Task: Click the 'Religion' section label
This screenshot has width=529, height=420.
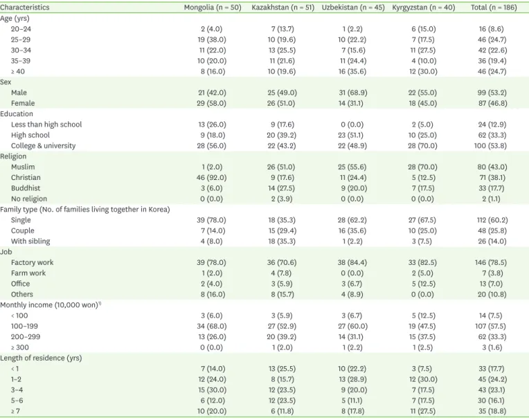Action: tap(13, 156)
